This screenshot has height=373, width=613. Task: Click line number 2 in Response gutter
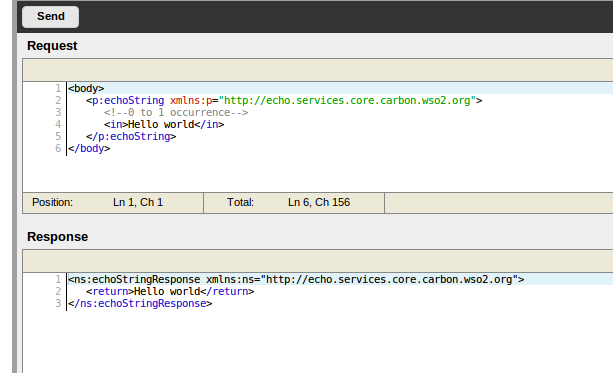click(x=58, y=291)
